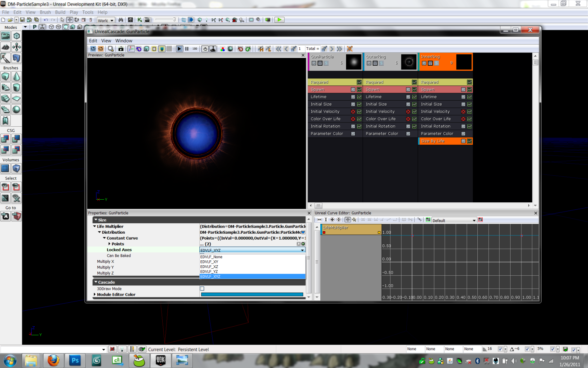
Task: Open Cascade Window menu
Action: click(124, 41)
